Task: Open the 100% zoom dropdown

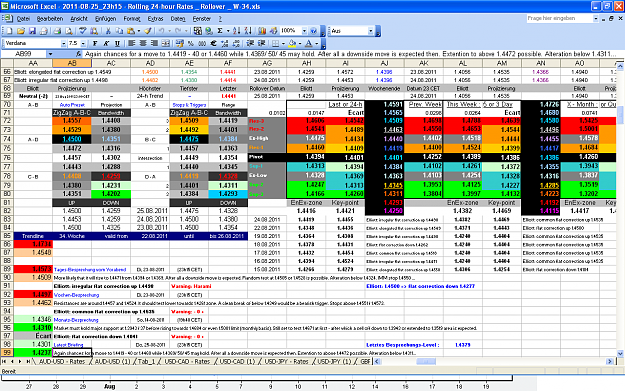Action: pos(304,31)
